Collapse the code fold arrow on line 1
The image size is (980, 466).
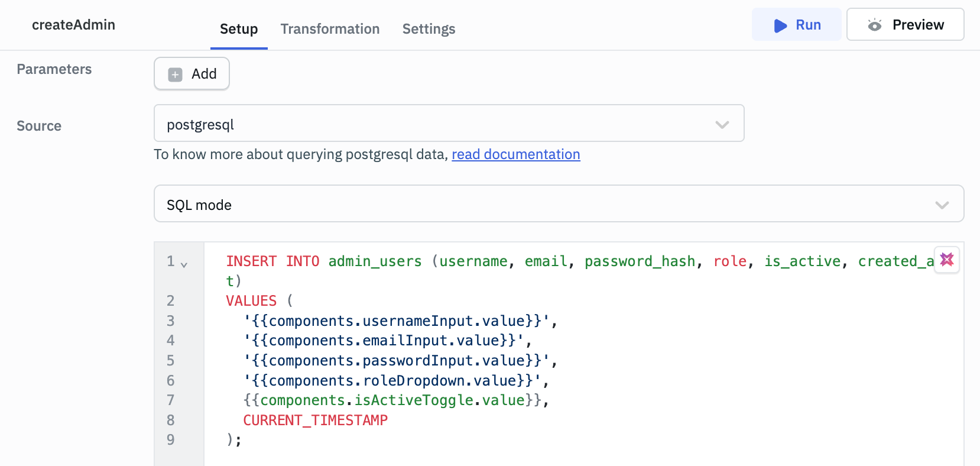click(184, 265)
